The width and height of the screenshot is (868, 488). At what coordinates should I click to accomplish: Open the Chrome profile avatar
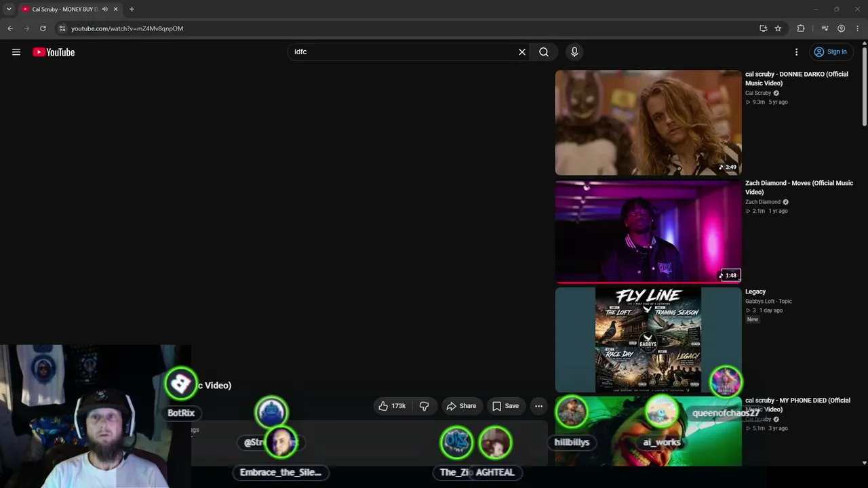[x=841, y=28]
